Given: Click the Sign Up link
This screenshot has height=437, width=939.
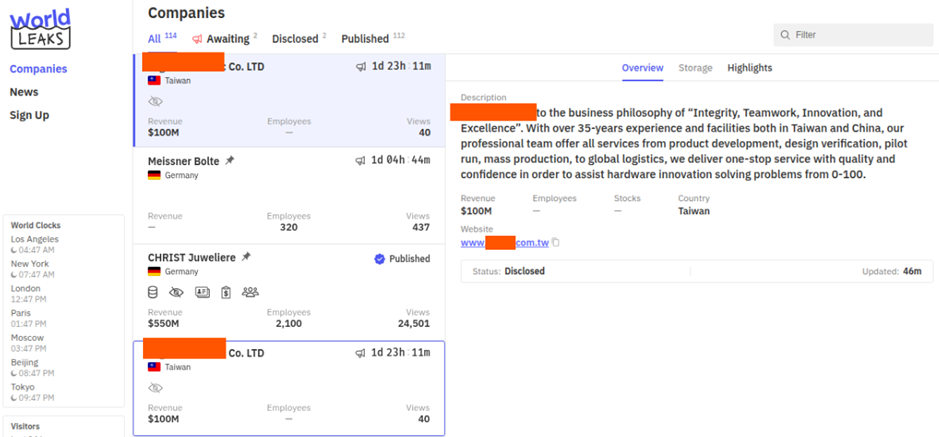Looking at the screenshot, I should pyautogui.click(x=29, y=115).
